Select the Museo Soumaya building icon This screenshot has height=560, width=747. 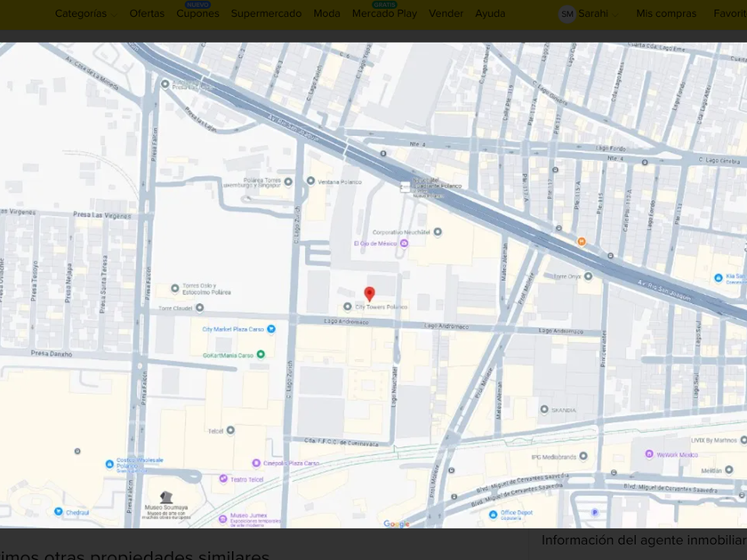(x=165, y=497)
